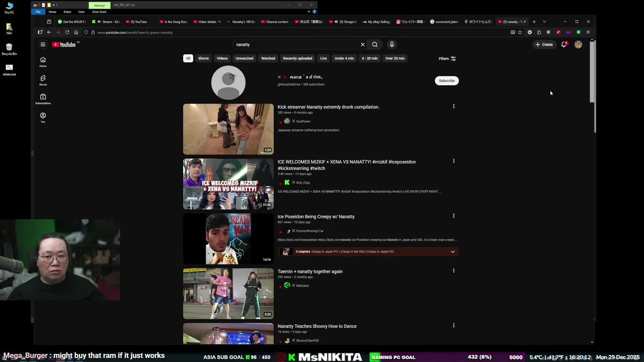The image size is (644, 362).
Task: Open the Kick_Clipz channel link
Action: click(303, 183)
